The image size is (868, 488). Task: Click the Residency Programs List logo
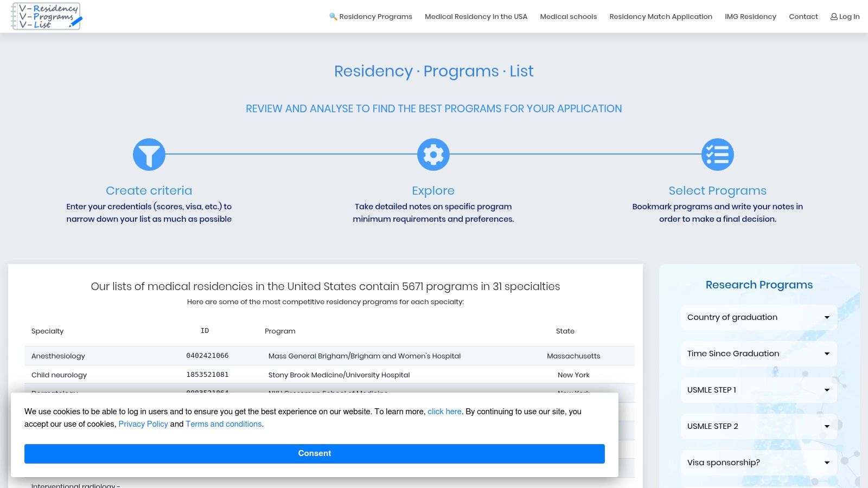47,16
